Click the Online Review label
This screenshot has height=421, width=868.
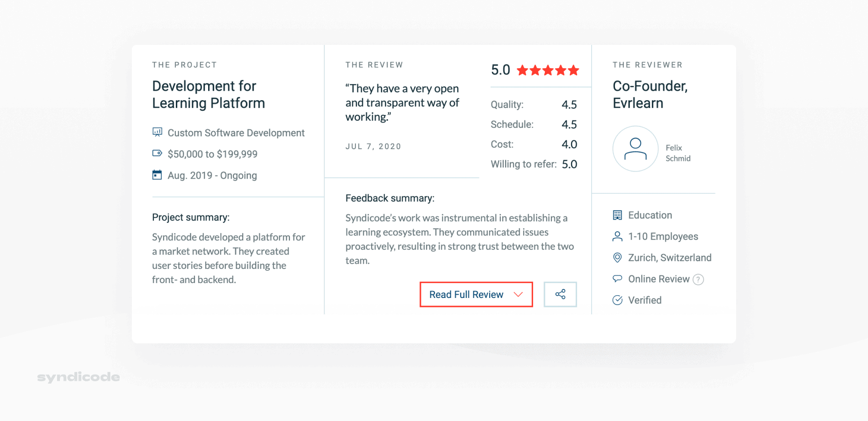point(659,279)
